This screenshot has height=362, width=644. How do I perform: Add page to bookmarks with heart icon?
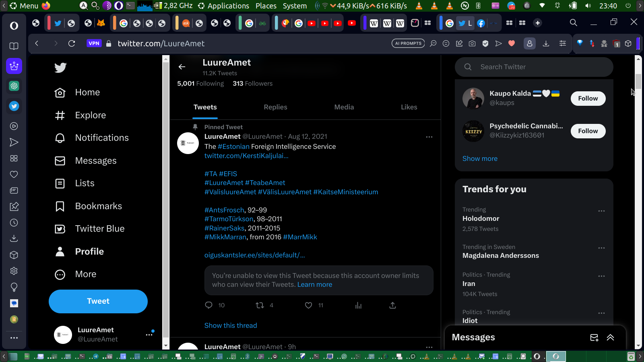pos(512,43)
